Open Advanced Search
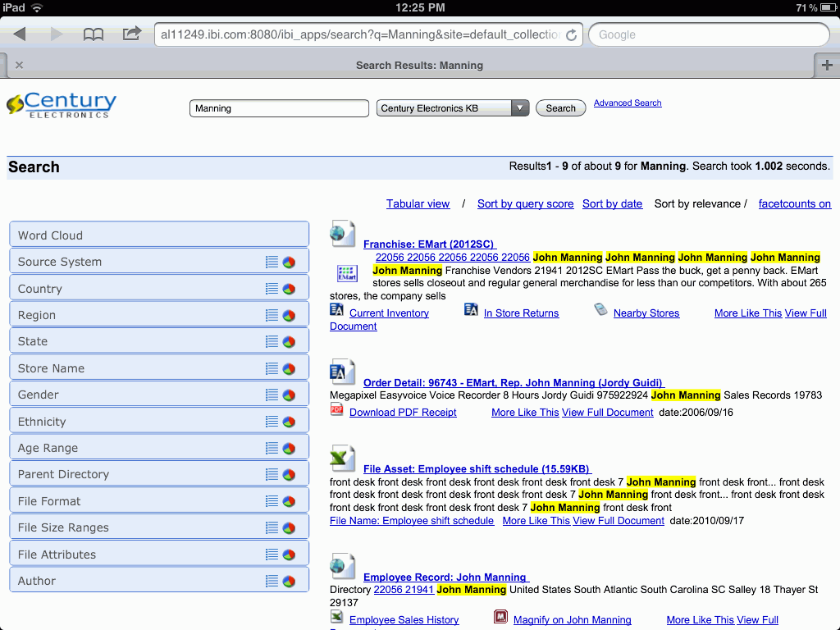Image resolution: width=840 pixels, height=630 pixels. [628, 103]
